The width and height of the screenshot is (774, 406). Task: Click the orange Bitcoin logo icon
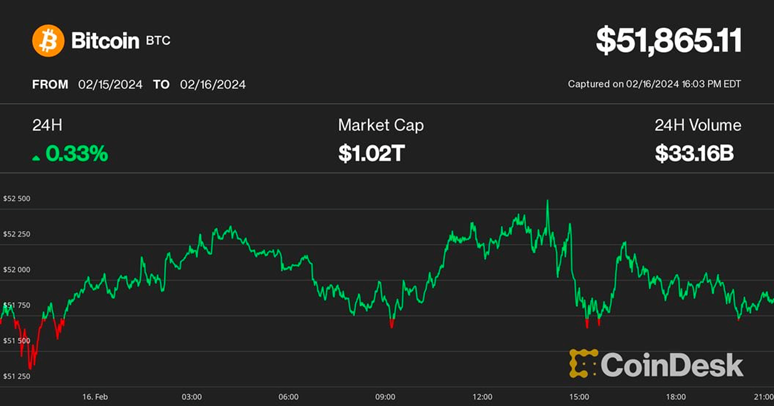click(47, 41)
